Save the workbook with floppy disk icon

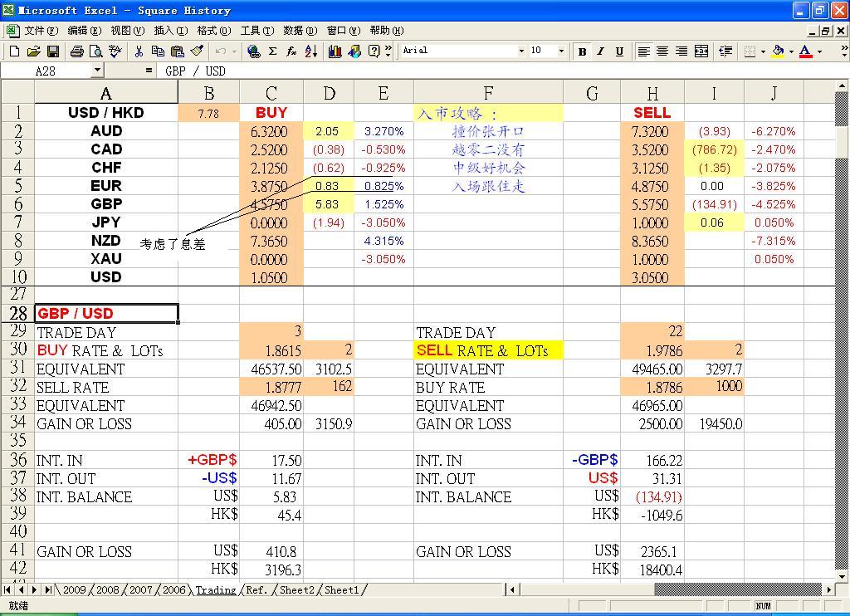click(52, 51)
